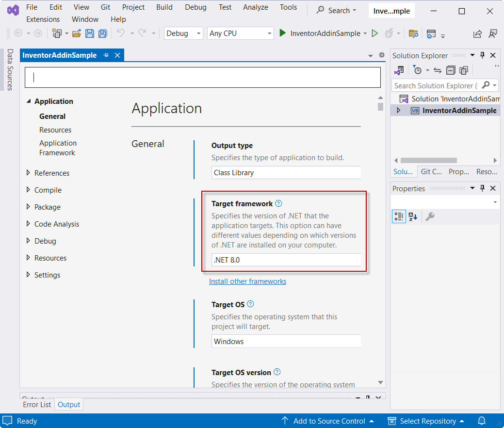Click the property search input box
Screen dimensions: 504x428
203,77
